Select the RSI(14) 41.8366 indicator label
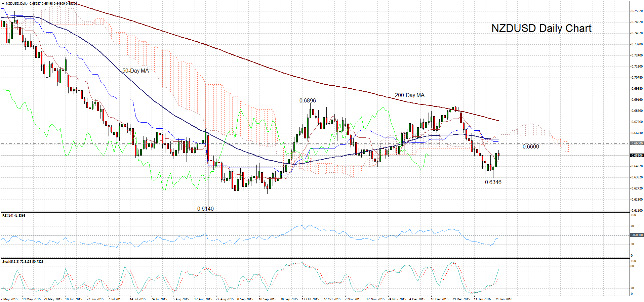This screenshot has width=644, height=302. 14,215
